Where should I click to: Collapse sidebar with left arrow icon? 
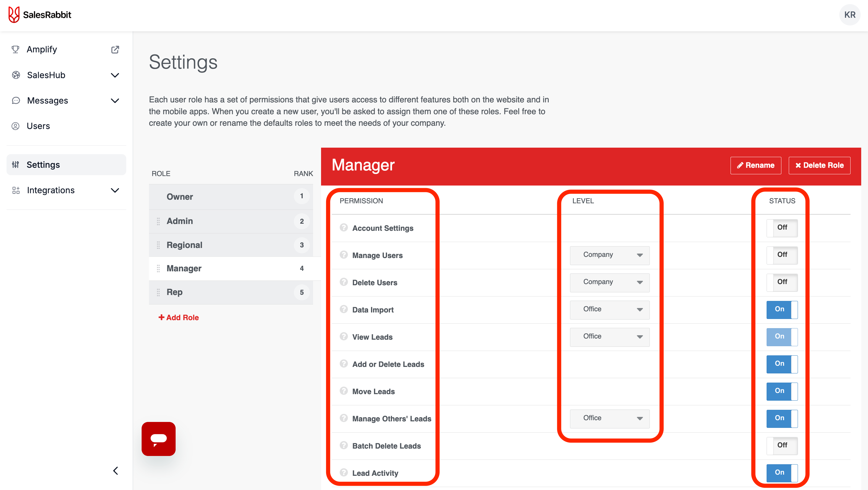click(x=116, y=471)
